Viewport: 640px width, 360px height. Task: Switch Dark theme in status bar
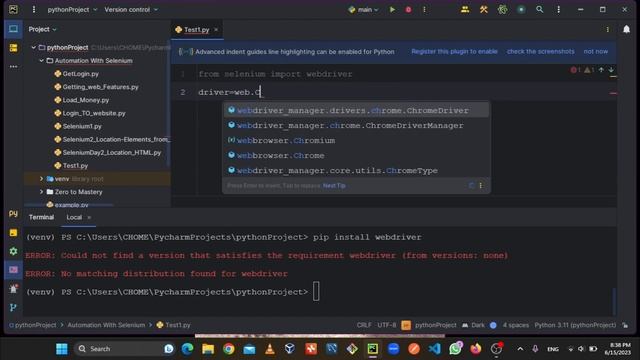pyautogui.click(x=473, y=325)
